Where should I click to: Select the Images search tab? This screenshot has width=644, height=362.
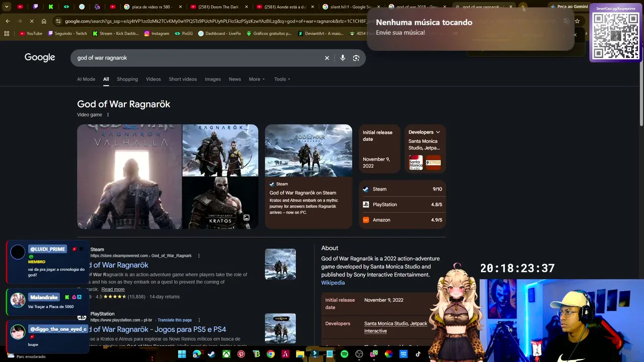pos(213,79)
